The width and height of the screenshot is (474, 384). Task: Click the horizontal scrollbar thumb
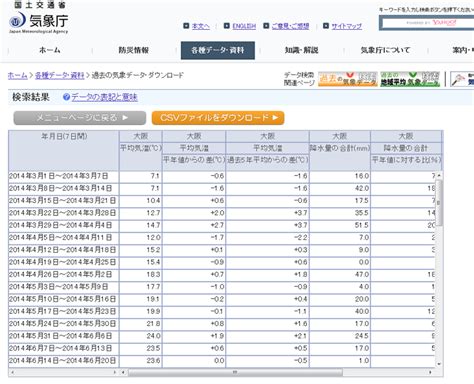(x=235, y=372)
